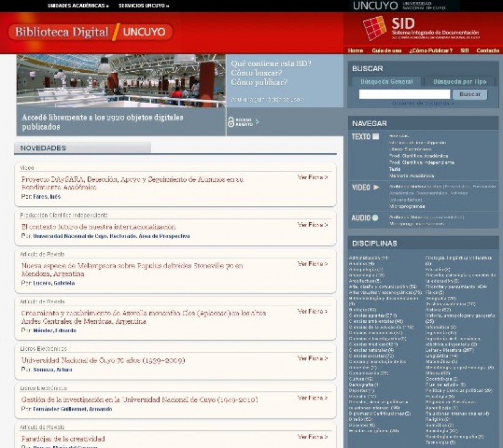
Task: Click author Fares, Inés
Action: (47, 196)
